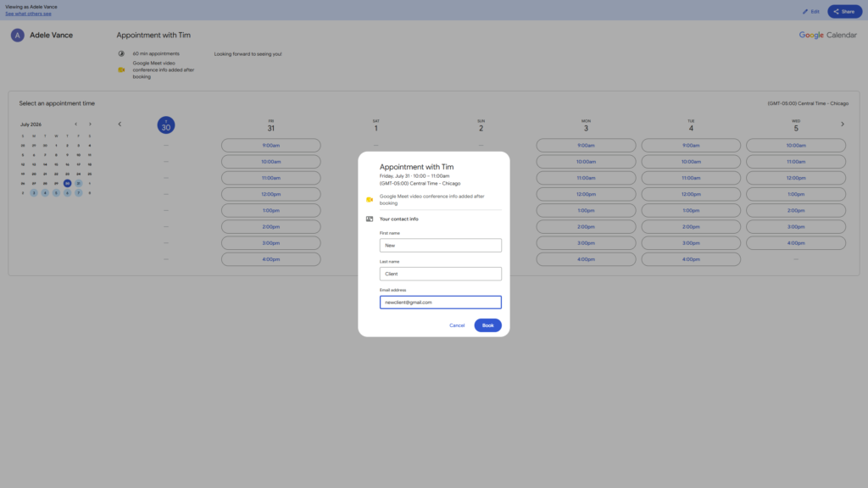Viewport: 868px width, 488px height.
Task: Click Google Meet icon under page title
Action: coord(121,69)
